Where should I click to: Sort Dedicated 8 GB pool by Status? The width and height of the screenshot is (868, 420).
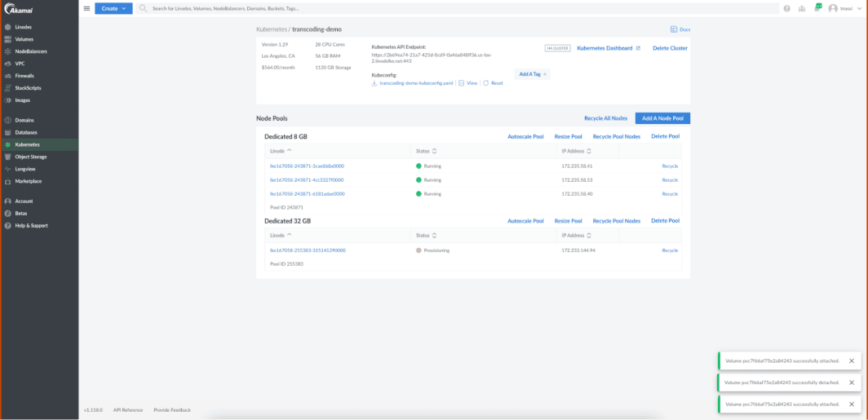pos(426,151)
